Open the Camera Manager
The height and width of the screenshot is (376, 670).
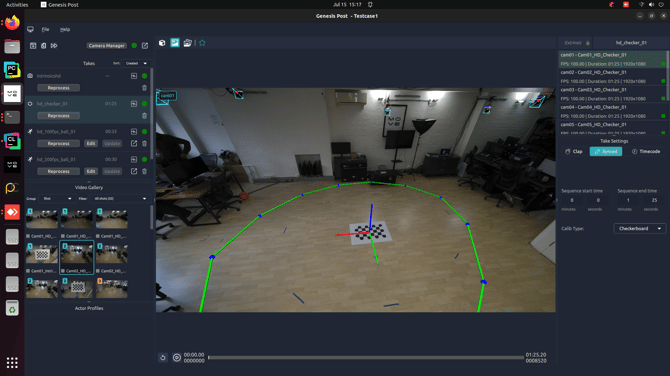pos(107,45)
